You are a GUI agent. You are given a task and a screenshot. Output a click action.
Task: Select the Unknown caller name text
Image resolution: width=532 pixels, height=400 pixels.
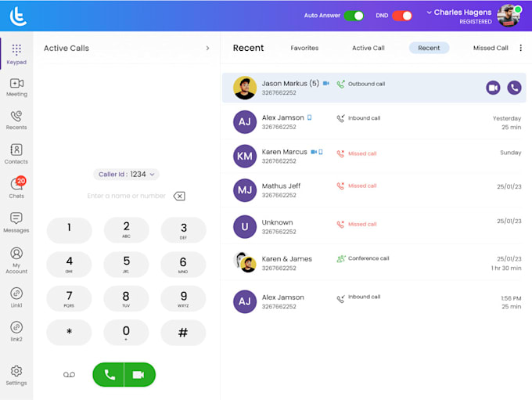277,222
